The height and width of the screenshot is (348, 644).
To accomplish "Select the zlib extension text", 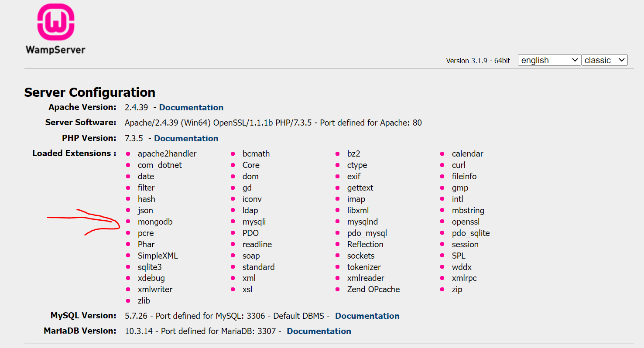I will pyautogui.click(x=144, y=300).
